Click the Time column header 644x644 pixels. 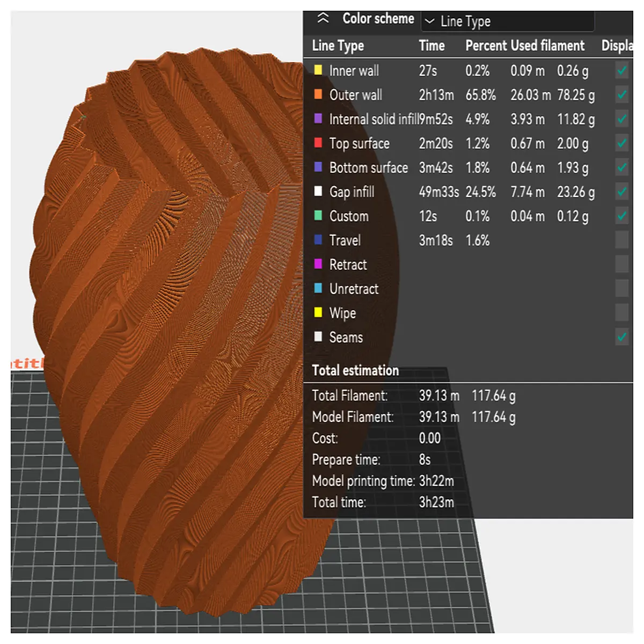pyautogui.click(x=431, y=46)
